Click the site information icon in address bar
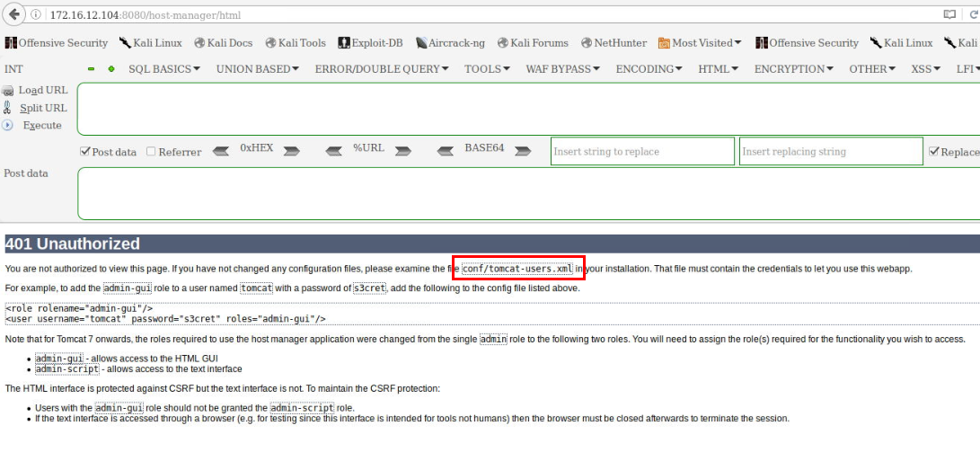The height and width of the screenshot is (452, 980). pos(36,15)
